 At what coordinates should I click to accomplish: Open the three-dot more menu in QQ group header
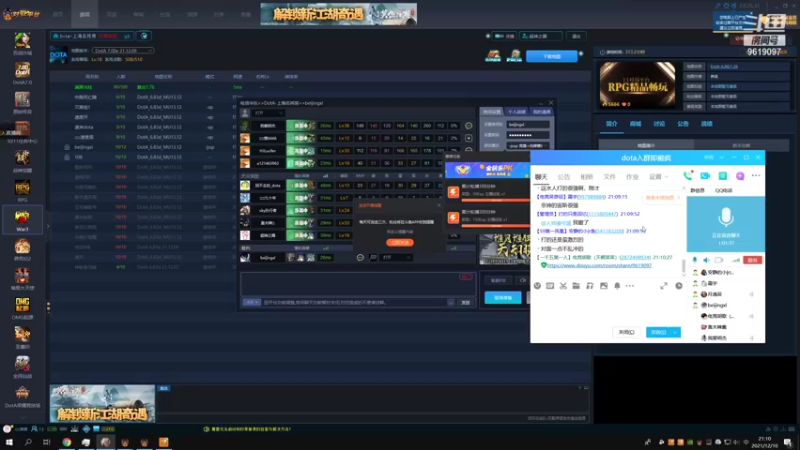click(756, 176)
